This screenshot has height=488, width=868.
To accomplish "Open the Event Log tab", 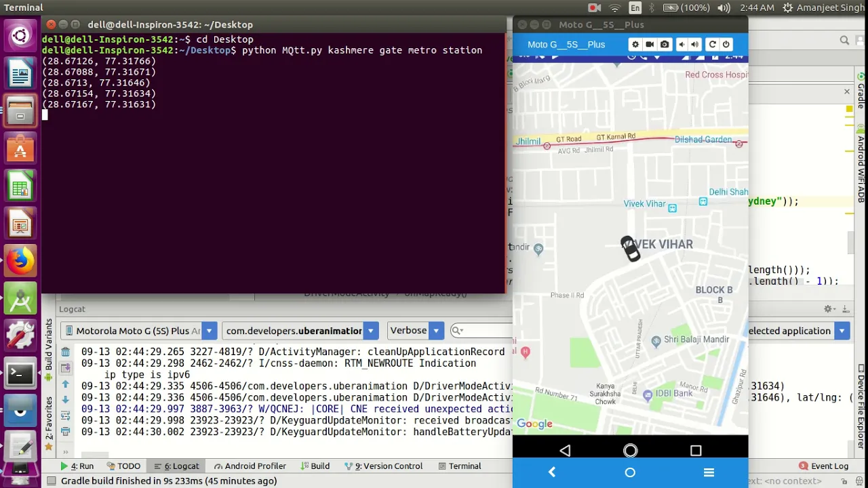I will pos(823,466).
